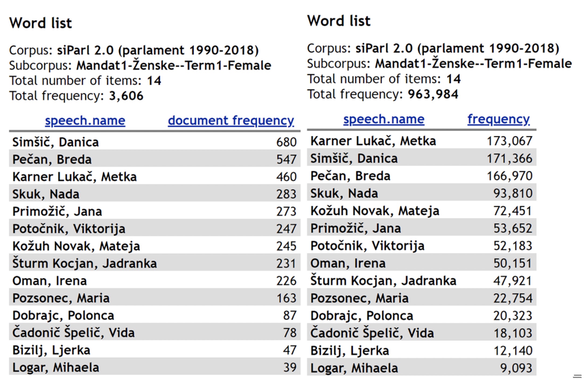Select the 93,810 cell for Skuk, Nada
This screenshot has height=386, width=588.
[x=513, y=193]
